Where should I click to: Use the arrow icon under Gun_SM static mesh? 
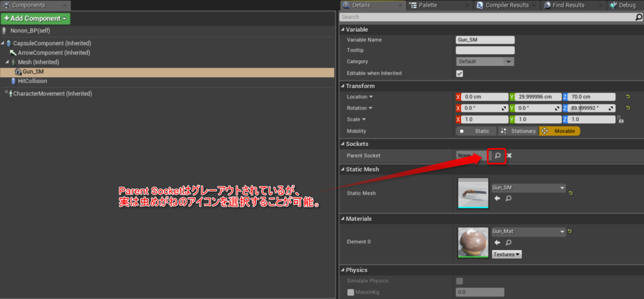coord(497,198)
